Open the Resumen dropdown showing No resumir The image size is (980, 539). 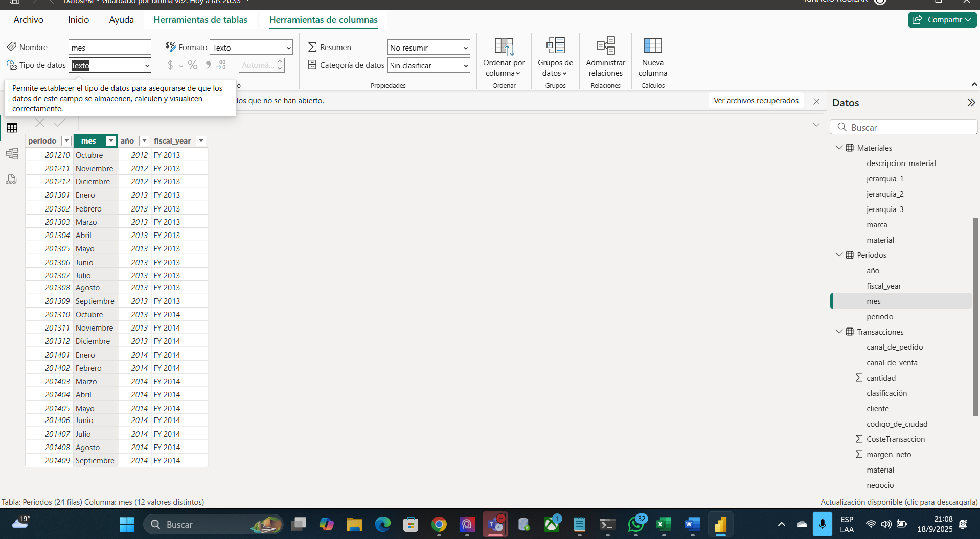428,48
